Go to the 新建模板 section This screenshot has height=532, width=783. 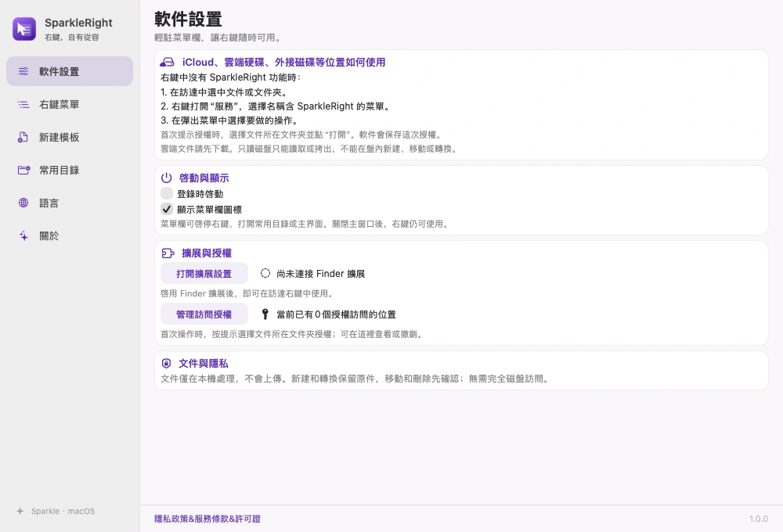[70, 137]
